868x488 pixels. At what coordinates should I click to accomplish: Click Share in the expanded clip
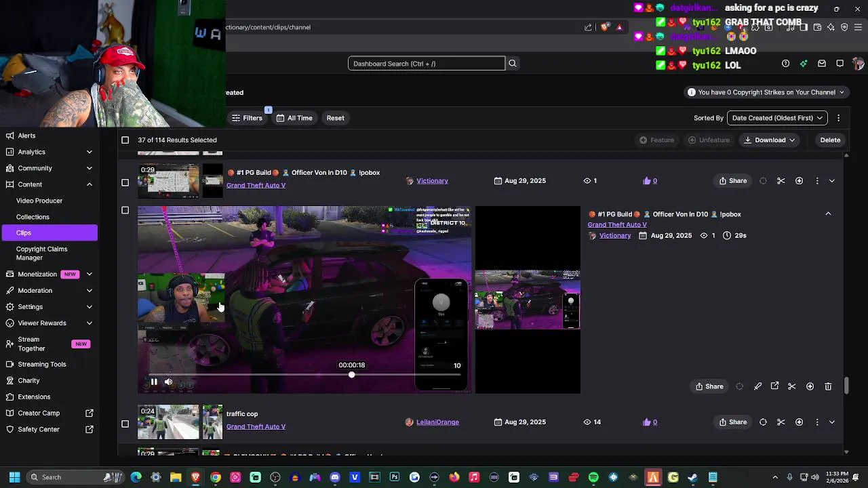pos(709,386)
